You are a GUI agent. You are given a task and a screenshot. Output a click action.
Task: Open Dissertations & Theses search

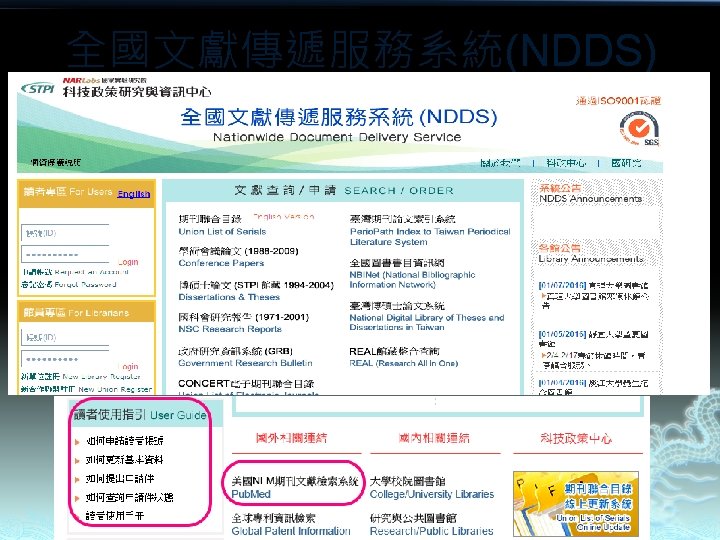coord(229,297)
